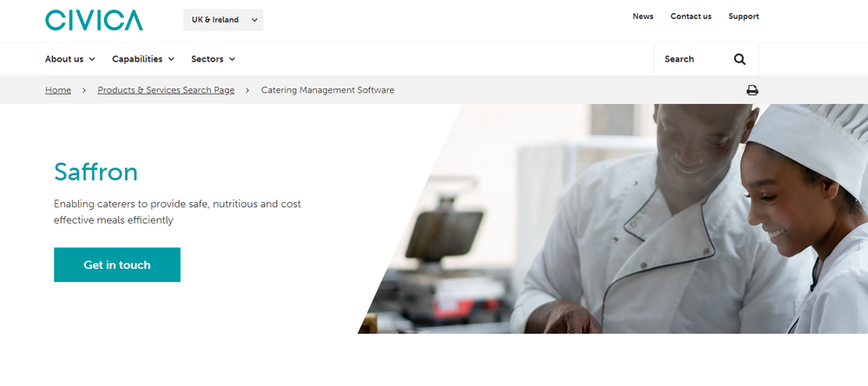The height and width of the screenshot is (386, 868).
Task: Click the Catering Management Software breadcrumb text
Action: pyautogui.click(x=328, y=89)
